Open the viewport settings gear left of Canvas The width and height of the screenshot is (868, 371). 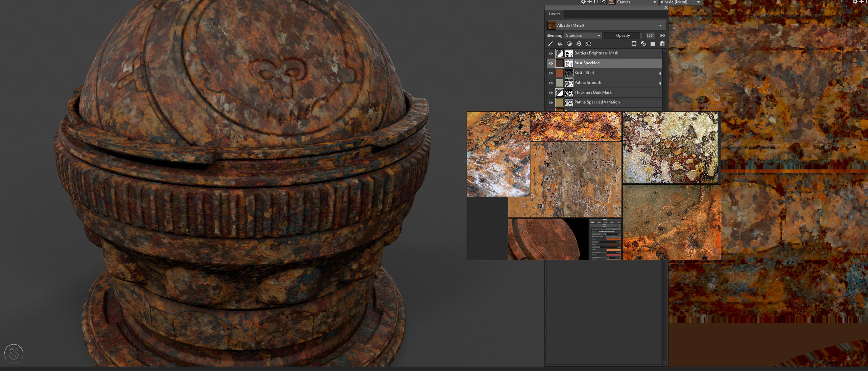pos(583,2)
